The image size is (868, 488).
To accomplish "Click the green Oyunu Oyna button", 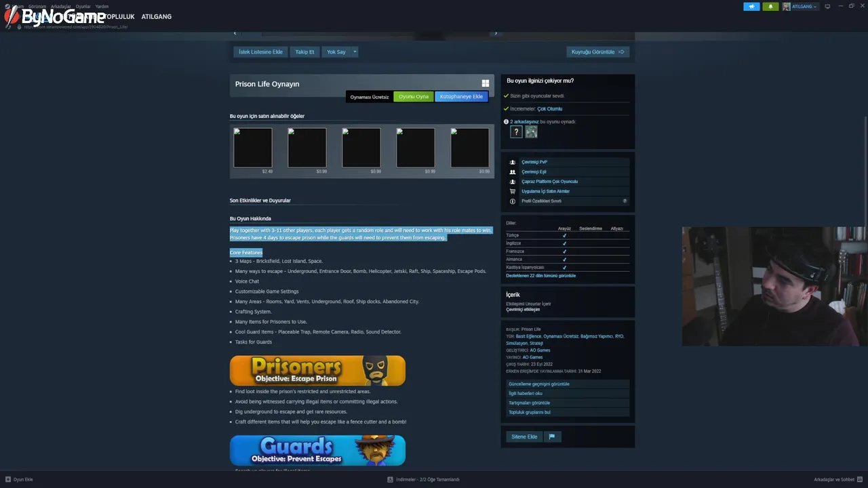I will tap(414, 96).
